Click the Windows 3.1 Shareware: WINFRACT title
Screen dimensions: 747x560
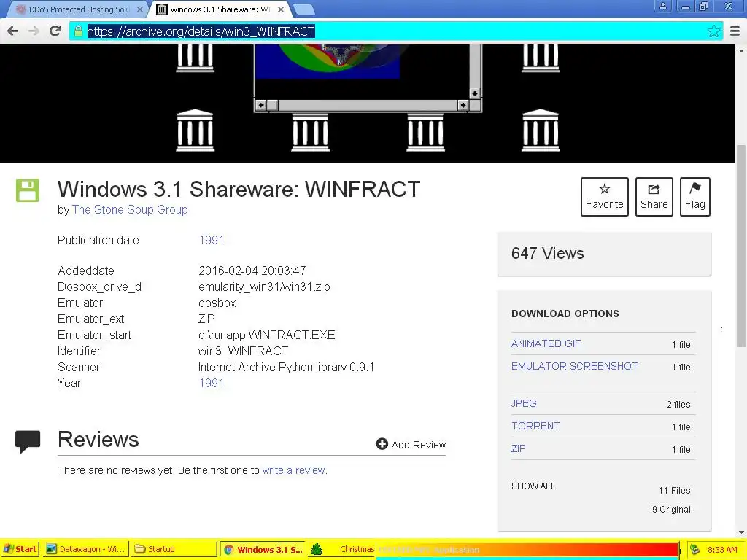point(239,189)
